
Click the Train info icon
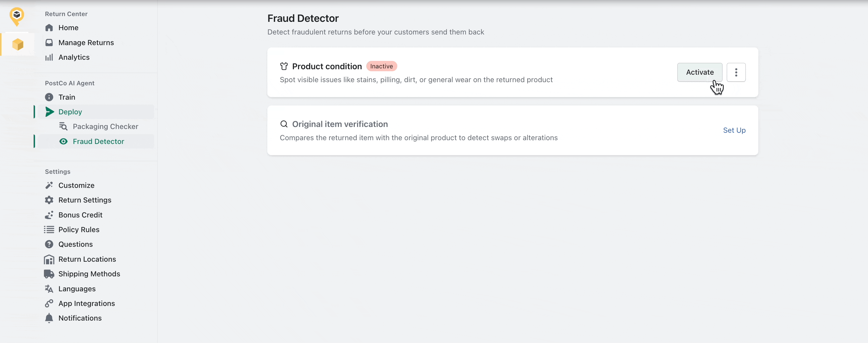click(x=49, y=97)
